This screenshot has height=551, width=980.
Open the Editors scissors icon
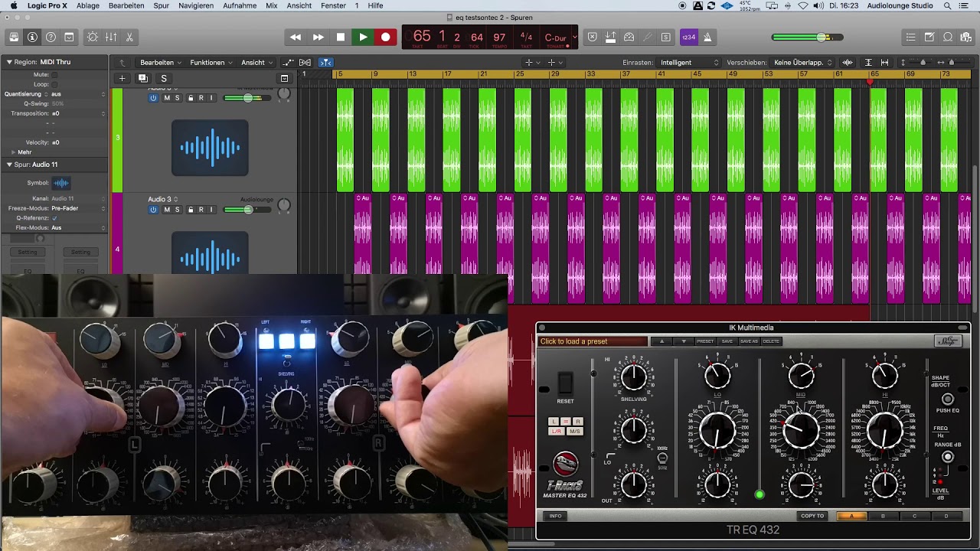[129, 37]
